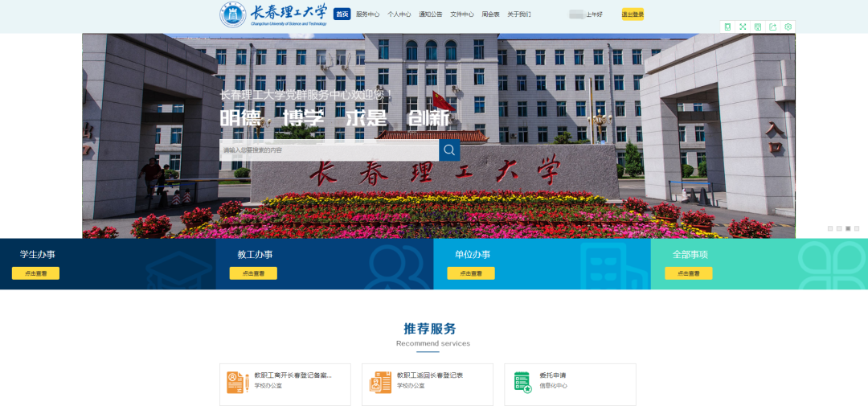868x410 pixels.
Task: Click the 全部事项 heading text
Action: pos(690,255)
